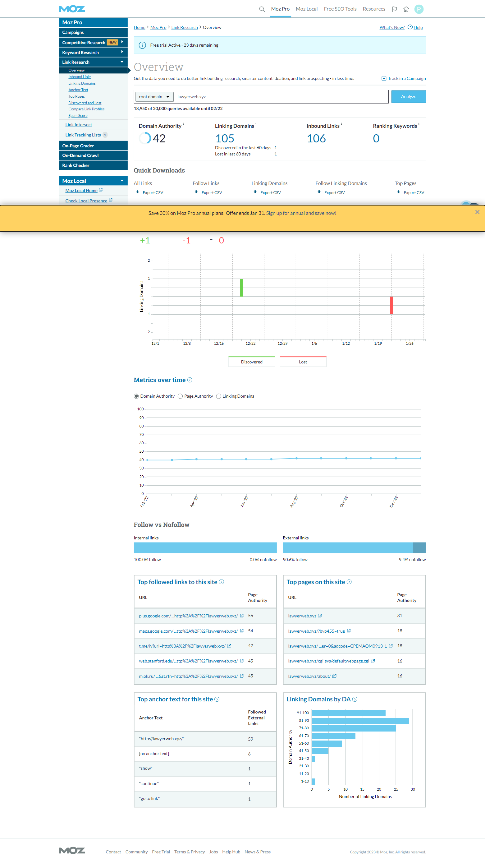Select Linking Domains radio button
Image resolution: width=485 pixels, height=868 pixels.
pyautogui.click(x=219, y=396)
